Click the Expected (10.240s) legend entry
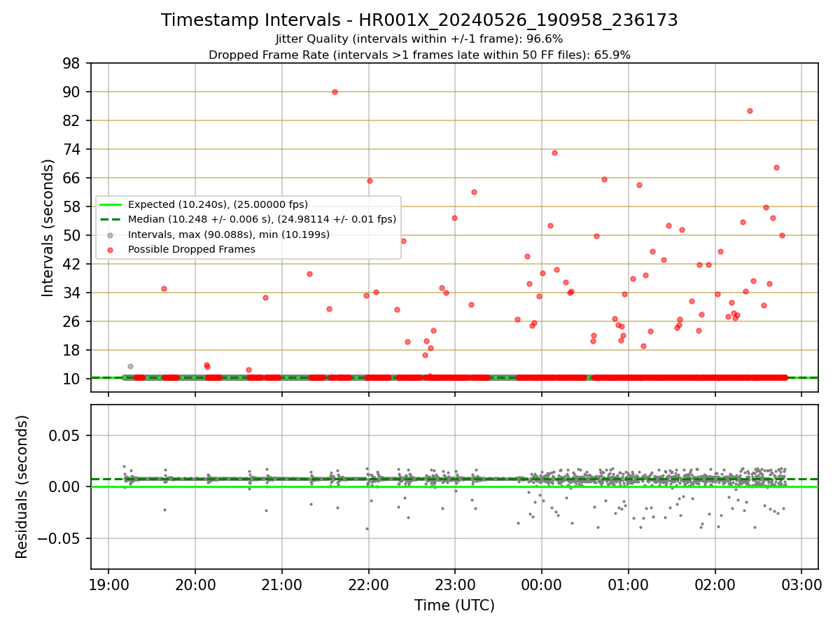This screenshot has width=840, height=630. [218, 204]
